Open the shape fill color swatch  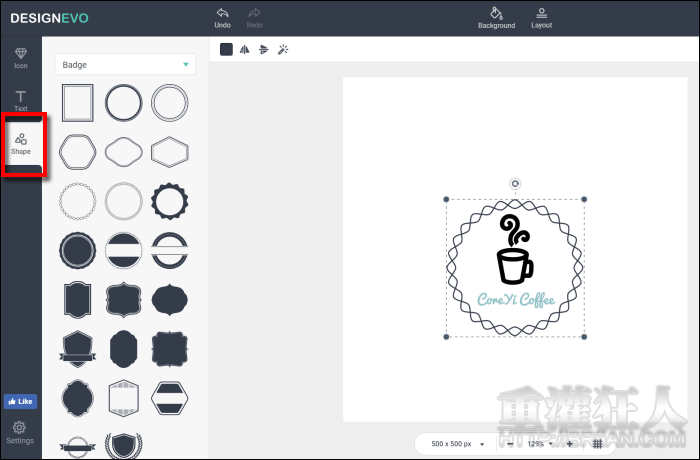pos(226,49)
